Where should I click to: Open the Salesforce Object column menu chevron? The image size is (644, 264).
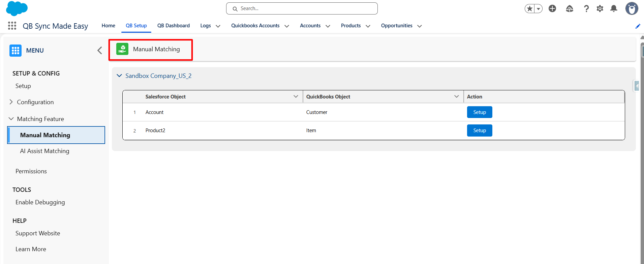296,96
